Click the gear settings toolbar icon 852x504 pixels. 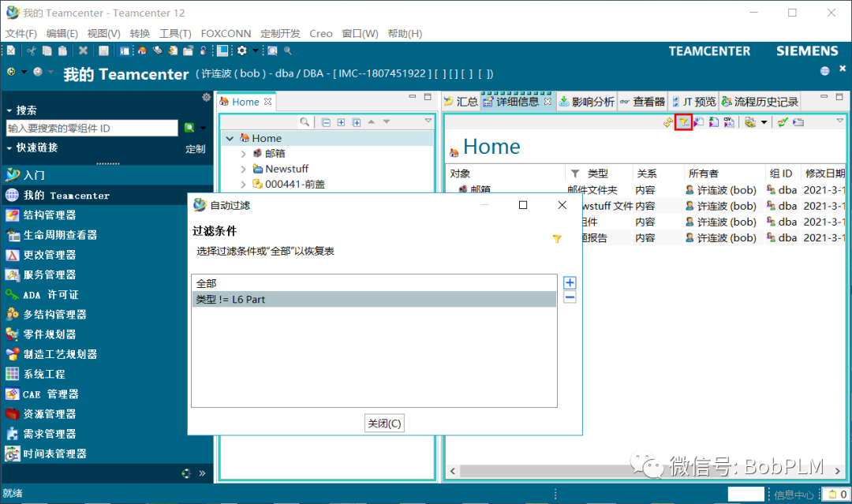[242, 50]
